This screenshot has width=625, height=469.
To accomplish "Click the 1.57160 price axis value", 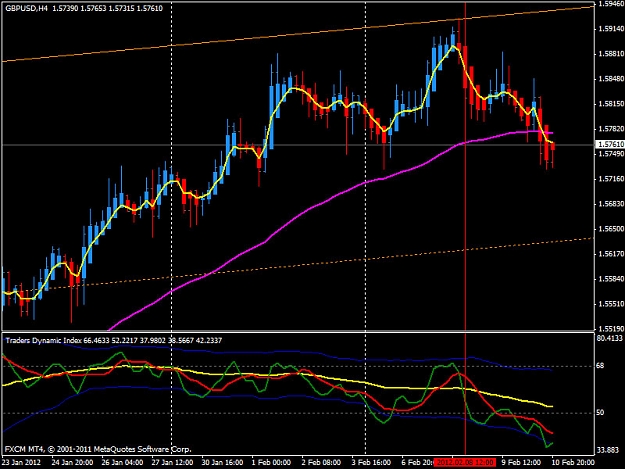I will 610,179.
